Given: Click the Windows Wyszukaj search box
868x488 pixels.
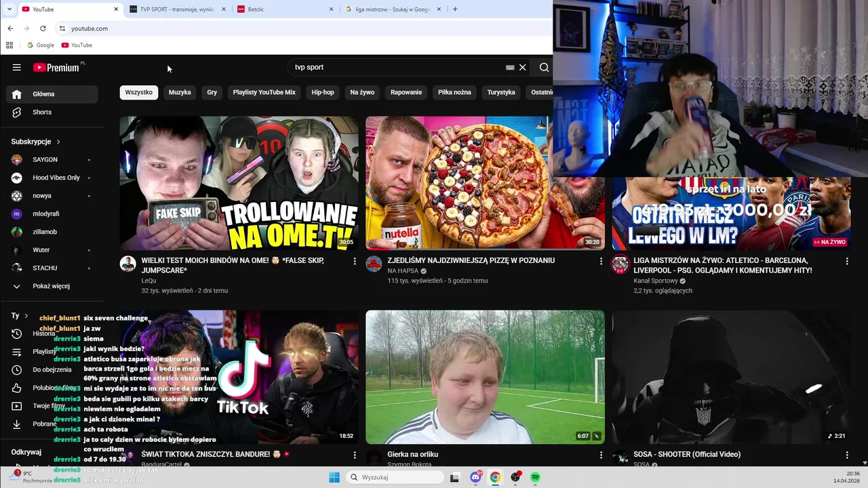Looking at the screenshot, I should 396,477.
